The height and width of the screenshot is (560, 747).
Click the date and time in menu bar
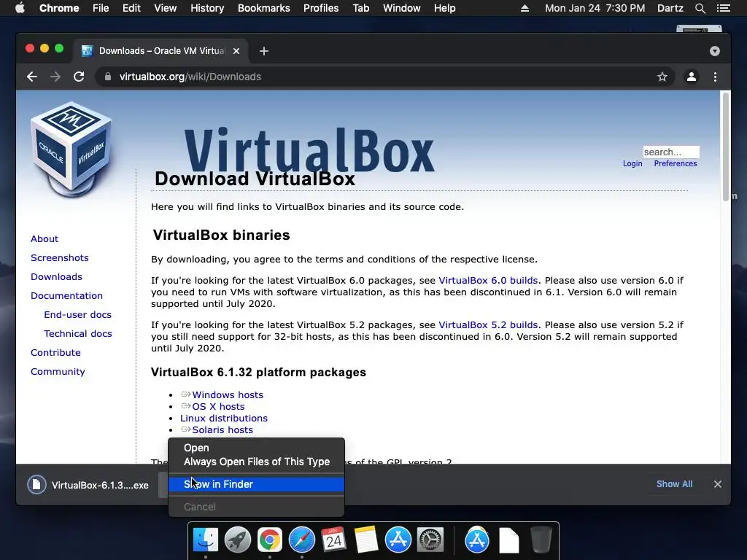595,8
